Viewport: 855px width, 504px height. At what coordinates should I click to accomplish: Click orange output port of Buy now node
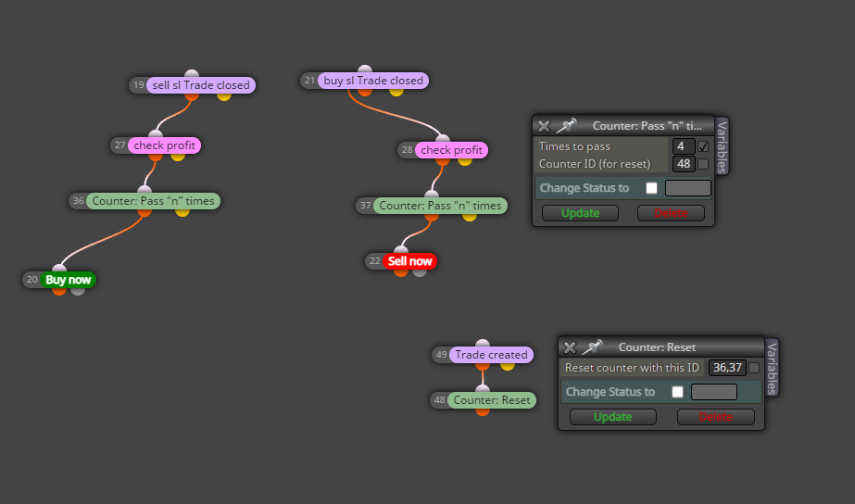pyautogui.click(x=59, y=291)
